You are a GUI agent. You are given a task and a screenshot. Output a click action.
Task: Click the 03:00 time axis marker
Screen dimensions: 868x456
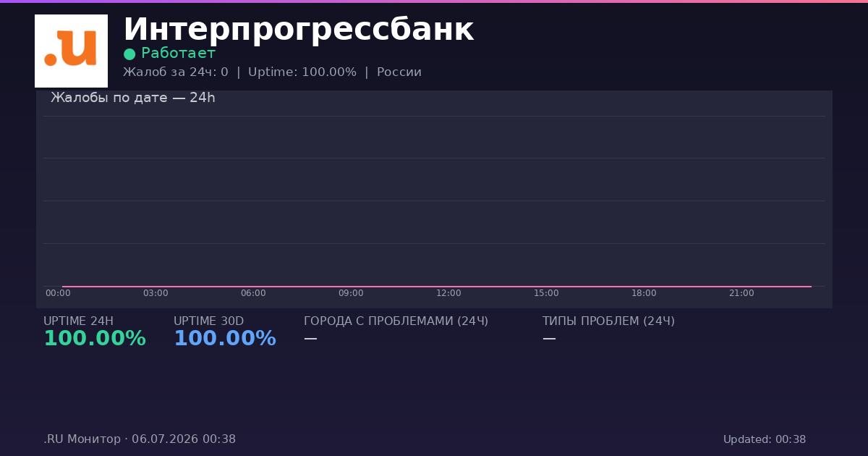pyautogui.click(x=156, y=293)
